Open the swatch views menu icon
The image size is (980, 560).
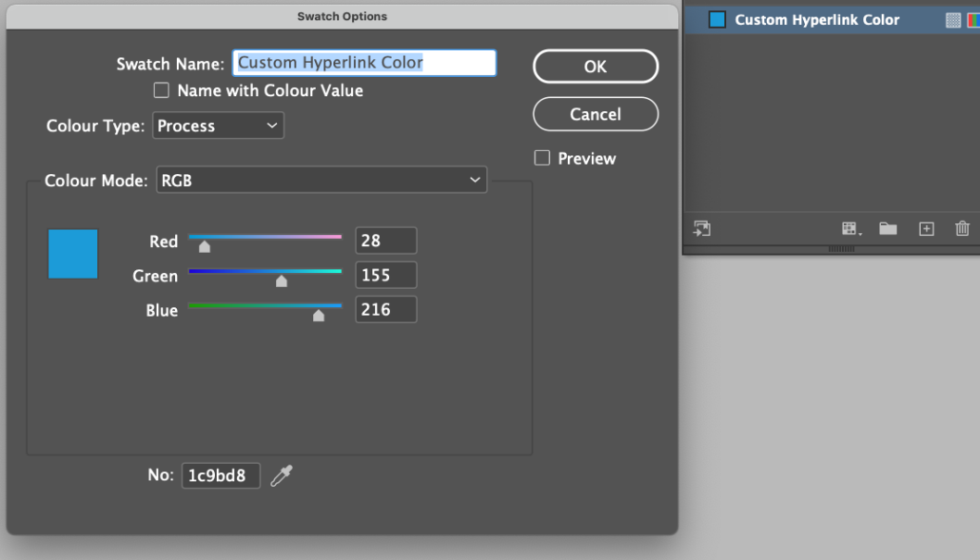(851, 229)
